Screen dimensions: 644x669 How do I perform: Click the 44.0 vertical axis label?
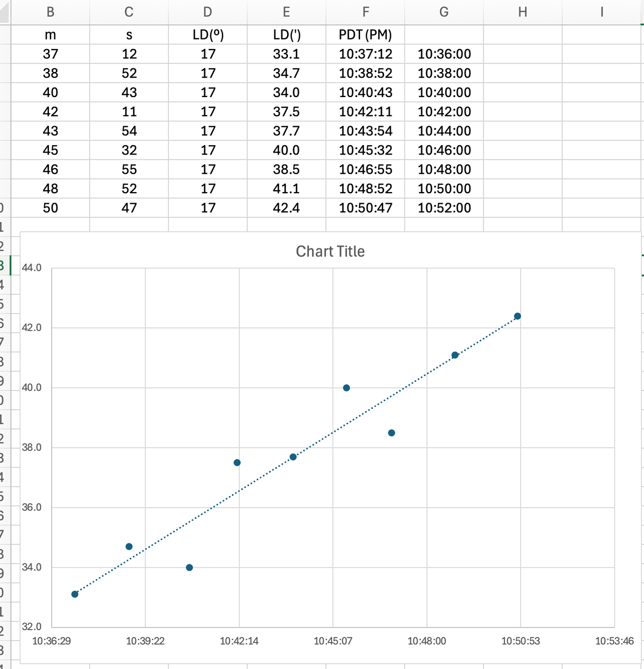pyautogui.click(x=32, y=268)
